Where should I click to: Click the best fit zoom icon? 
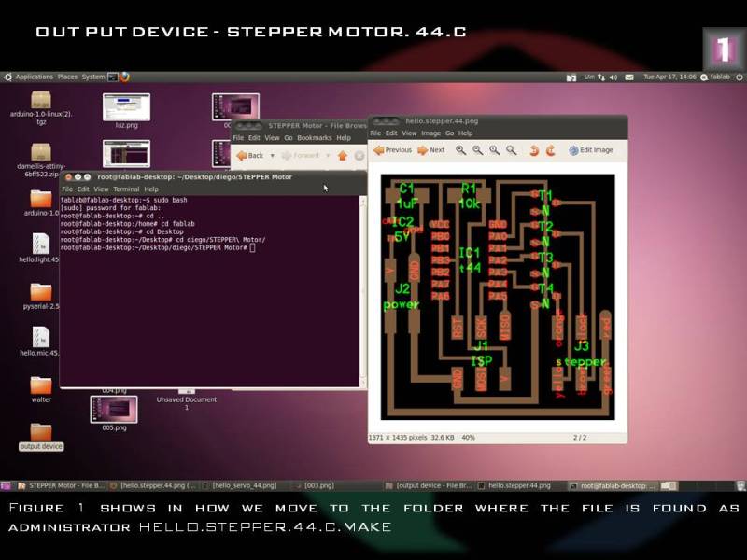511,150
